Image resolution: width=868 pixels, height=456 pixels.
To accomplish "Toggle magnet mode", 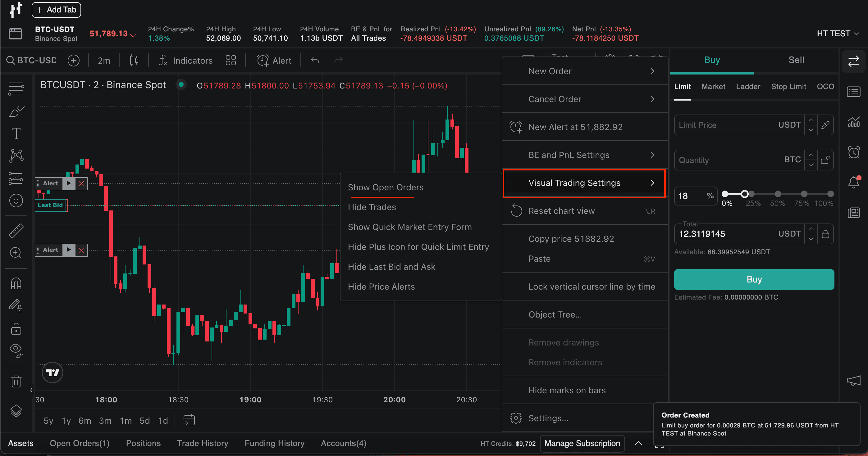I will 16,284.
